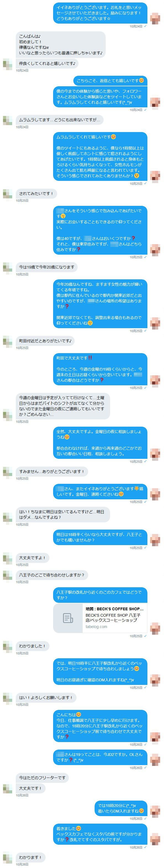Click the card title 地図 : BECK'S COFFEE SHOP
This screenshot has height=868, width=164.
[114, 609]
